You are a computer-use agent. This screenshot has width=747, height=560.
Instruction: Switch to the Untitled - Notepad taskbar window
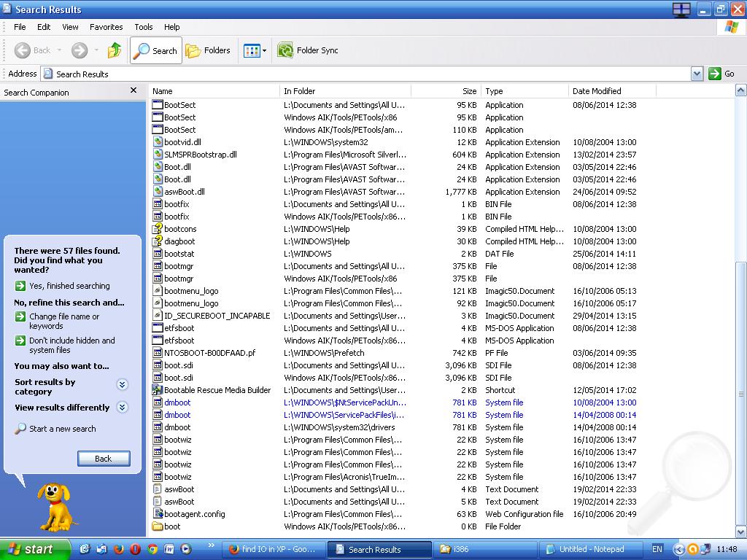point(589,549)
